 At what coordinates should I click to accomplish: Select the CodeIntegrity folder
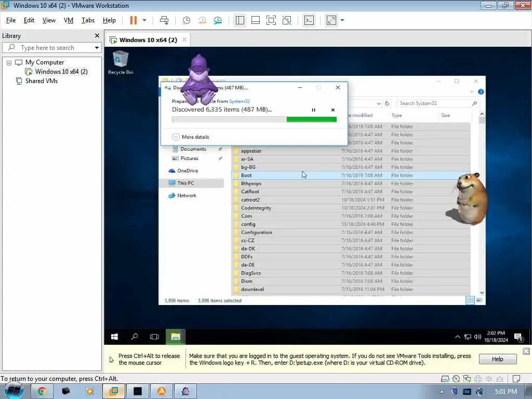pyautogui.click(x=256, y=208)
